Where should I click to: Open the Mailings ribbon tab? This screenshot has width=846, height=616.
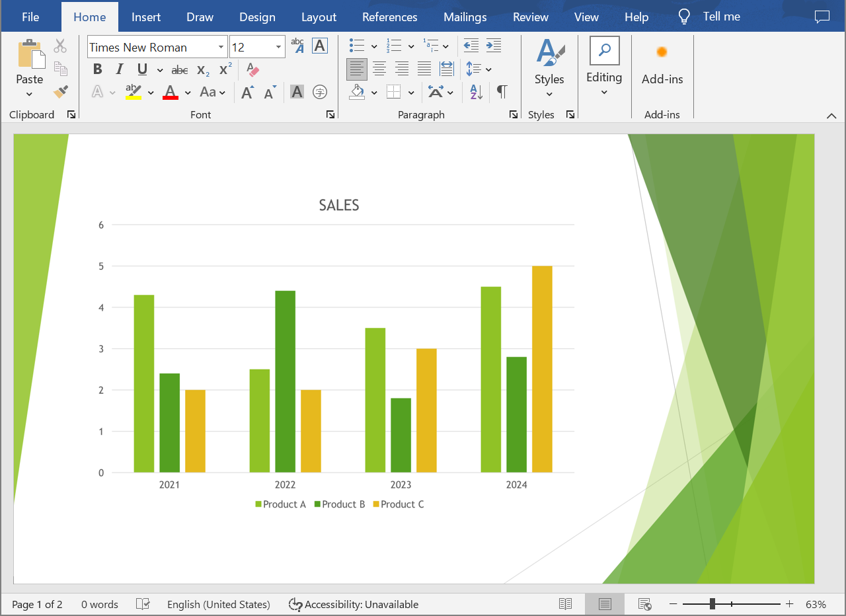(465, 17)
